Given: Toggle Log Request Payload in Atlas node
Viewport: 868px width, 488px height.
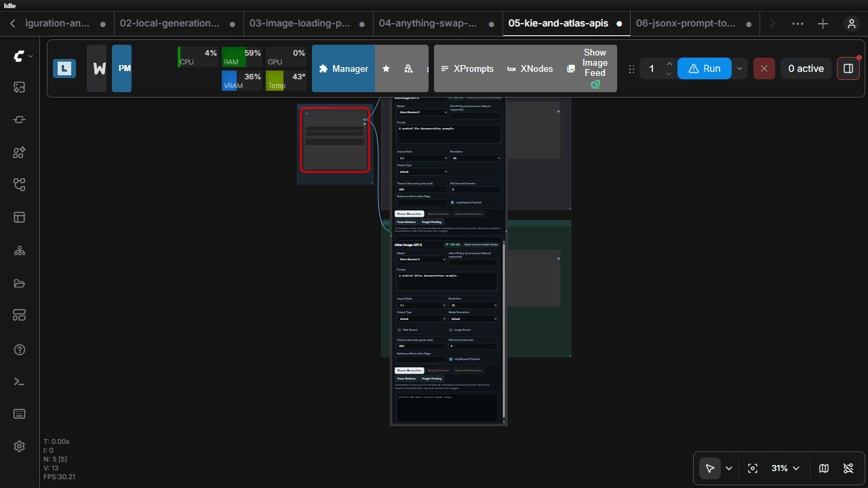Looking at the screenshot, I should coord(451,359).
